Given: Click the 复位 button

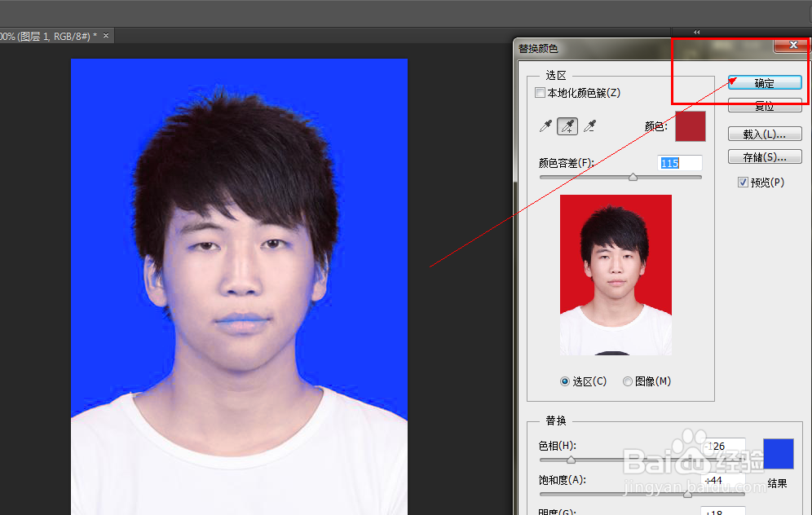Looking at the screenshot, I should click(765, 106).
